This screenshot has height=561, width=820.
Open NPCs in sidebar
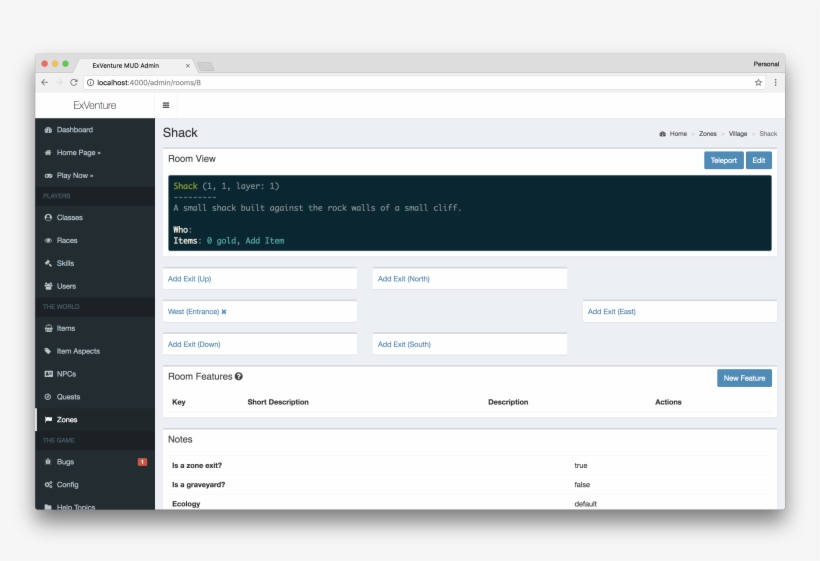pos(95,374)
